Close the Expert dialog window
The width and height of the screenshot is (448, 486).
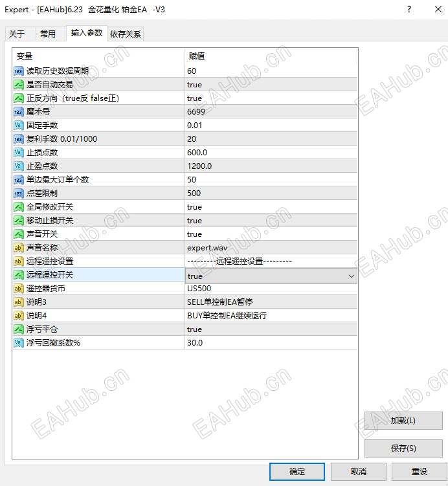coord(438,9)
